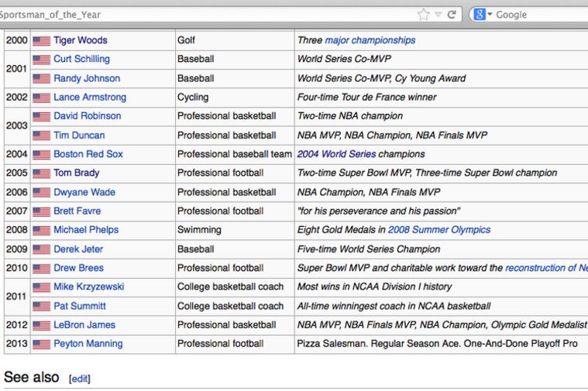Viewport: 588px width, 391px height.
Task: Click US flag beside Tiger Woods
Action: tap(41, 40)
